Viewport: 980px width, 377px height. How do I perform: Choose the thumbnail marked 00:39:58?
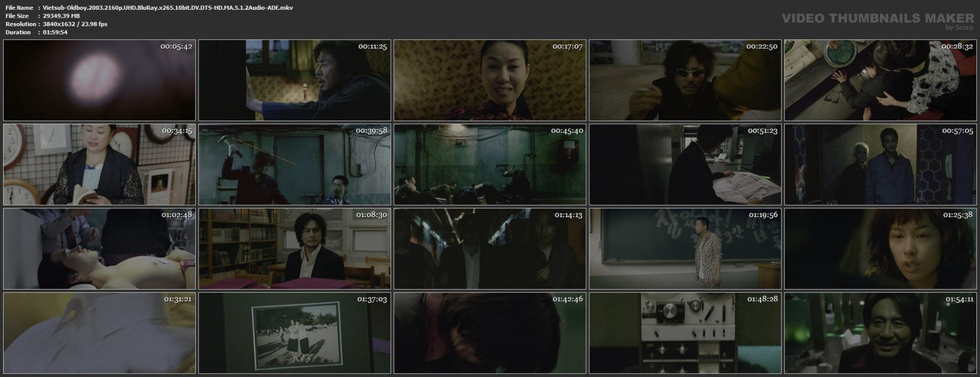pyautogui.click(x=295, y=164)
